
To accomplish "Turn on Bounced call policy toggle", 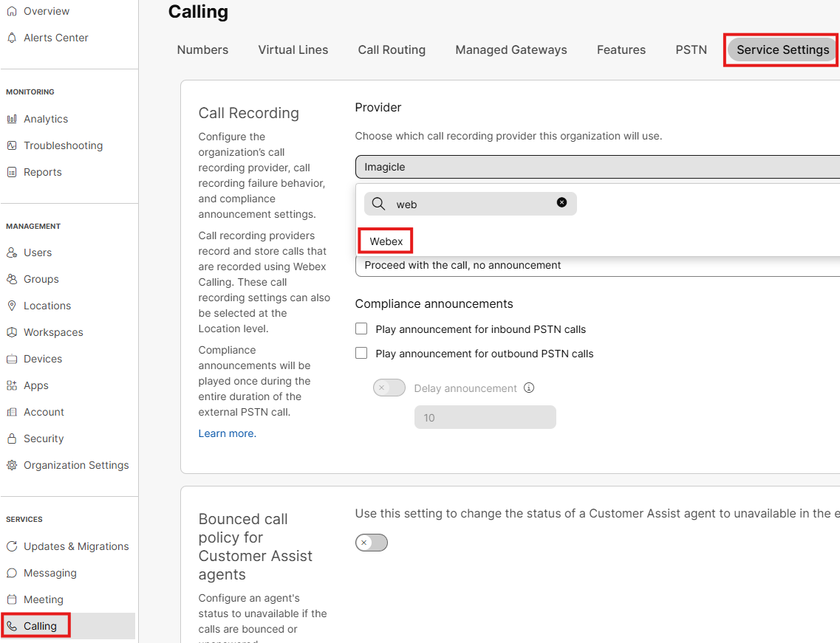I will (371, 543).
